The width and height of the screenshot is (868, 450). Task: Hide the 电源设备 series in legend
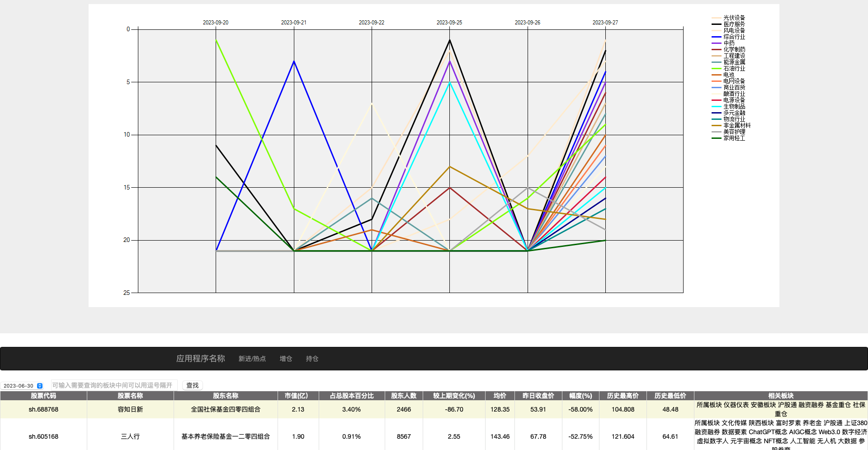(x=728, y=100)
